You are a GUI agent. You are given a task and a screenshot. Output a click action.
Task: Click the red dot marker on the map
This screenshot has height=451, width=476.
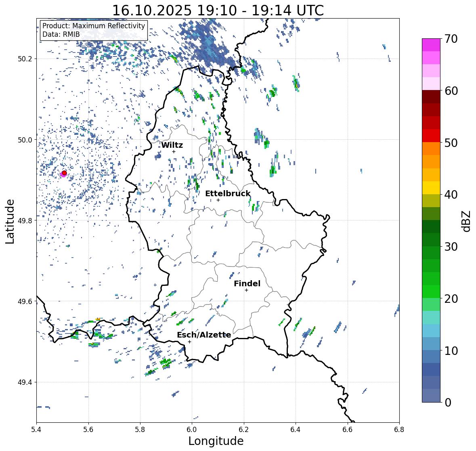[64, 173]
